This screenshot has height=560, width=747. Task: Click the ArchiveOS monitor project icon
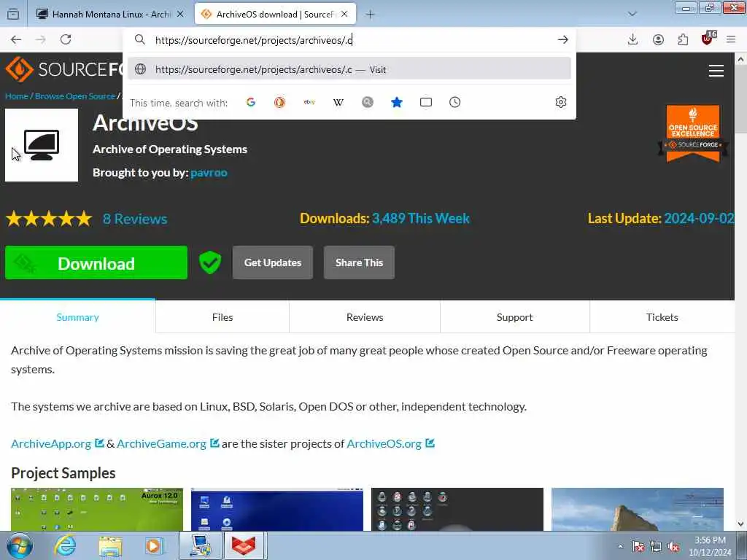(42, 145)
